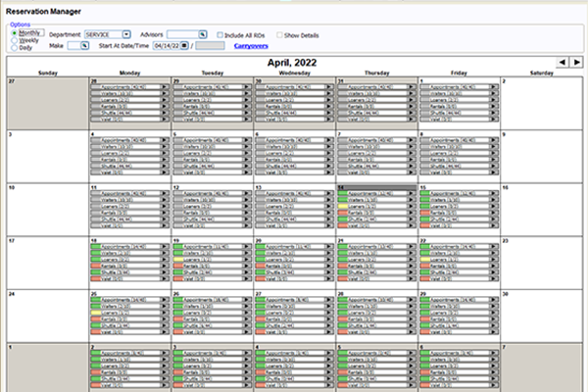The height and width of the screenshot is (392, 588).
Task: Click the Start At Time field
Action: [x=210, y=46]
